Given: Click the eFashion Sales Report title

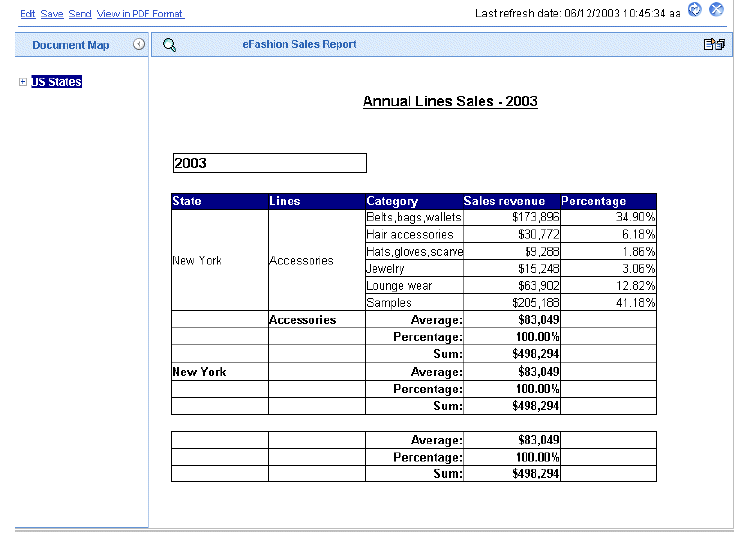Looking at the screenshot, I should point(299,44).
